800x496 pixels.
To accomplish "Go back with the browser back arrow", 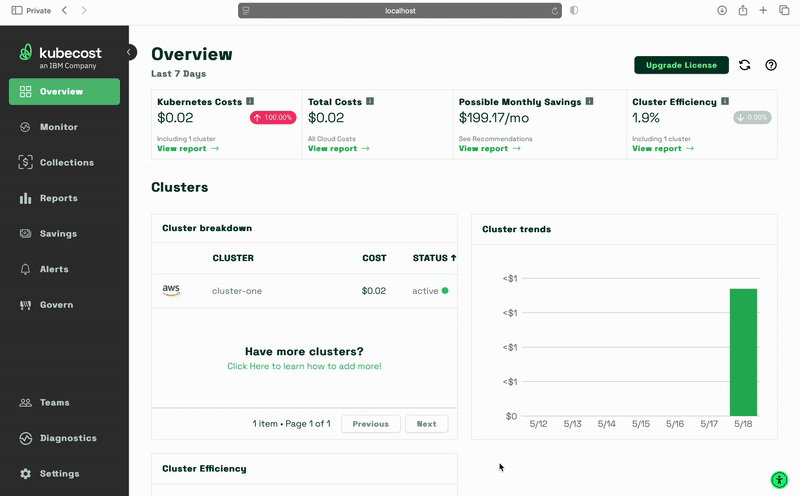I will coord(64,10).
